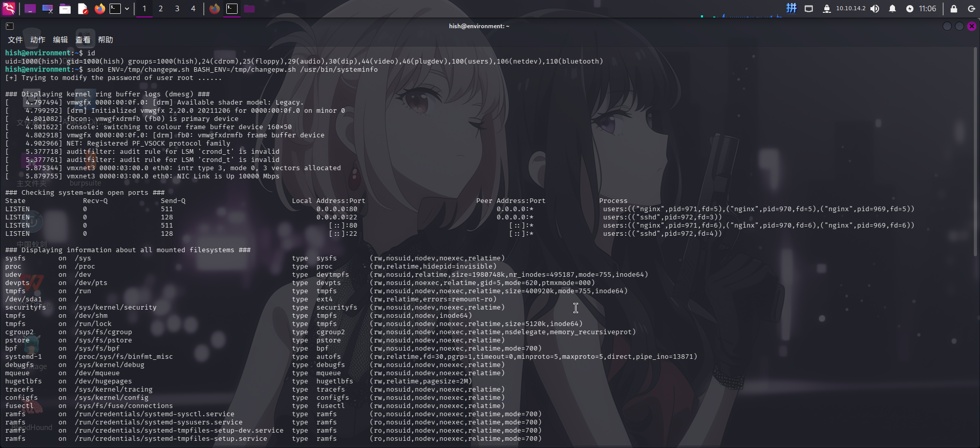Click the power manager icon
Screen dimensions: 980x448
point(909,9)
